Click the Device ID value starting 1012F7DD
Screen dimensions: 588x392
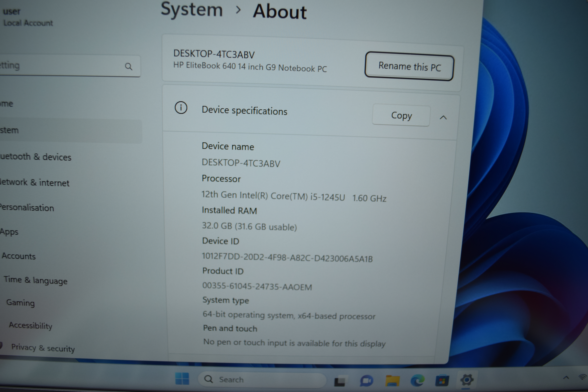pos(287,258)
